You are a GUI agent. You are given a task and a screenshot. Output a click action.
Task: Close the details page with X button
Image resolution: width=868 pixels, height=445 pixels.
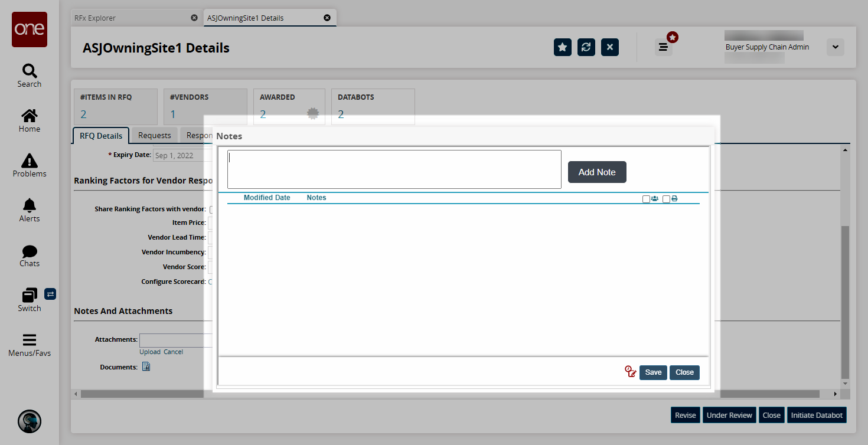point(610,47)
